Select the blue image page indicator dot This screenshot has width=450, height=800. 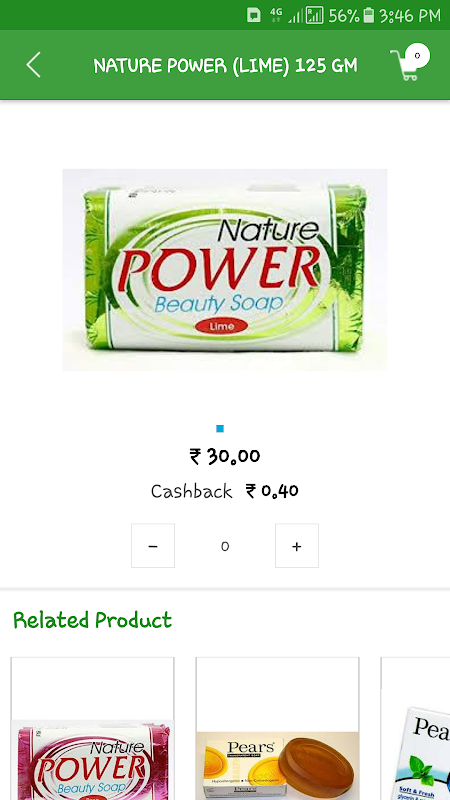point(220,429)
